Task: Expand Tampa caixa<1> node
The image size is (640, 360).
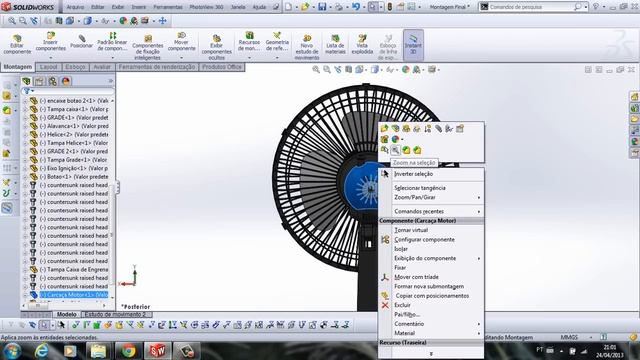Action: tap(25, 109)
